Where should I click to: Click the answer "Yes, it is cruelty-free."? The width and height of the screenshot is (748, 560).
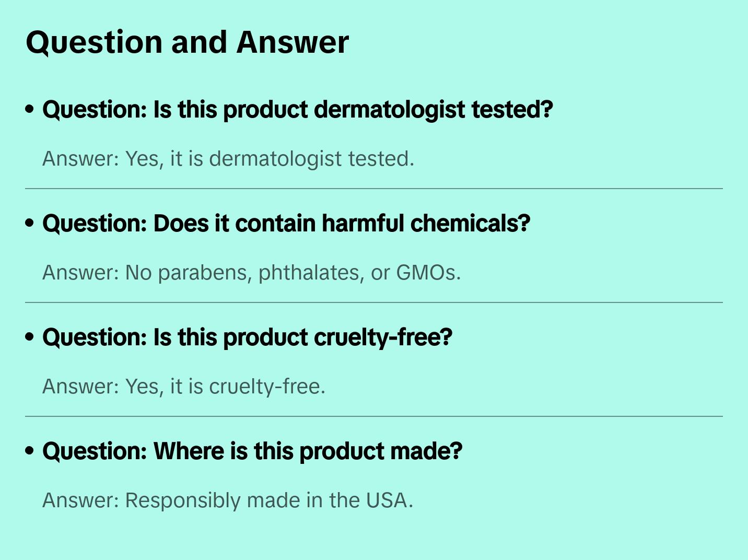tap(184, 387)
